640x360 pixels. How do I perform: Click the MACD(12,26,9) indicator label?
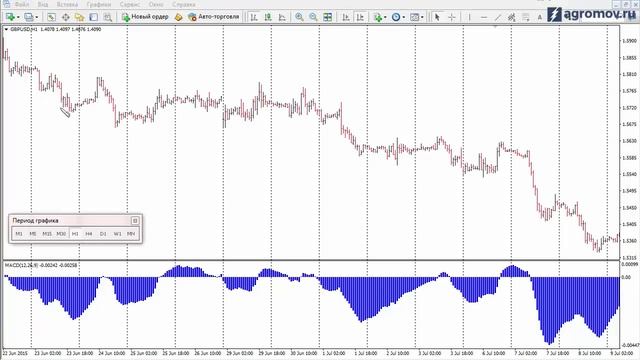[x=21, y=265]
